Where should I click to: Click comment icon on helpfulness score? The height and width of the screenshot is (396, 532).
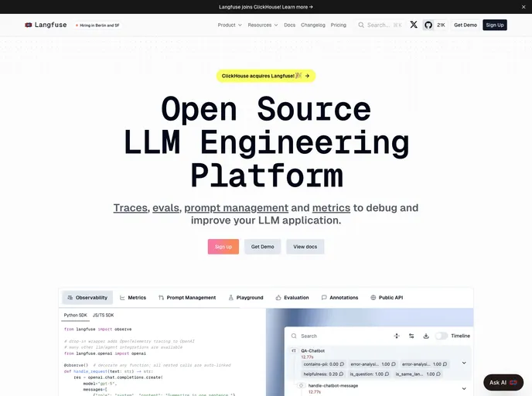coord(341,374)
